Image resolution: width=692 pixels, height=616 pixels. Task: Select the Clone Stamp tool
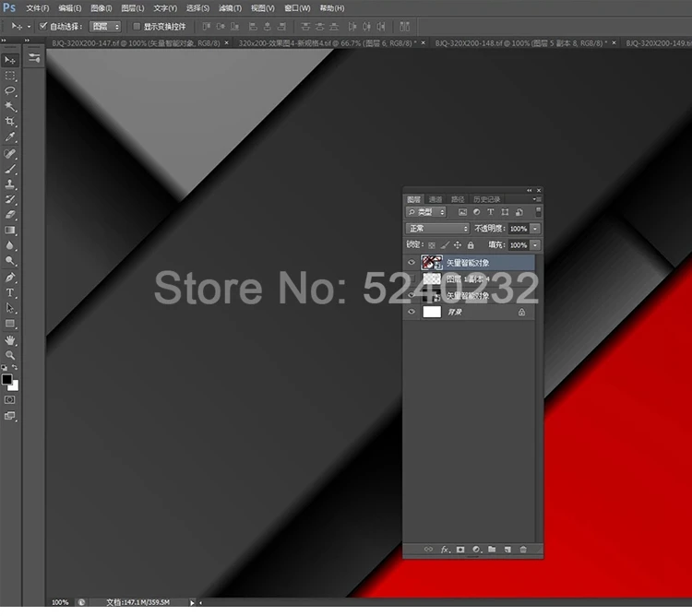pyautogui.click(x=10, y=184)
